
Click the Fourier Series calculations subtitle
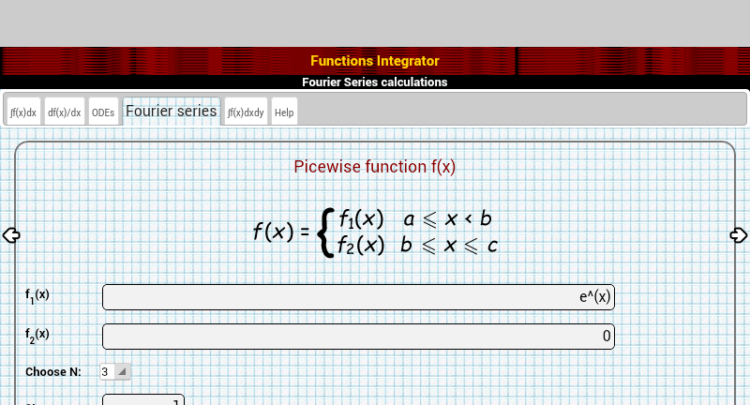point(374,82)
